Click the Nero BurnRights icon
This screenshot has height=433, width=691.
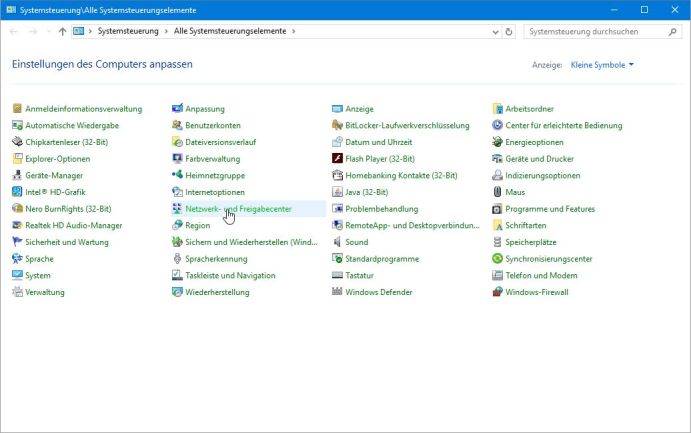tap(17, 208)
